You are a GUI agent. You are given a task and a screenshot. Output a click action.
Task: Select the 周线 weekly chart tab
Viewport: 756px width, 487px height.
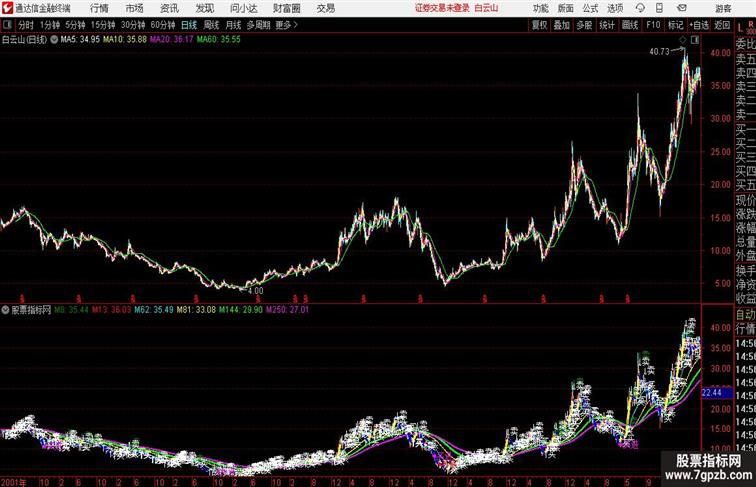coord(211,25)
